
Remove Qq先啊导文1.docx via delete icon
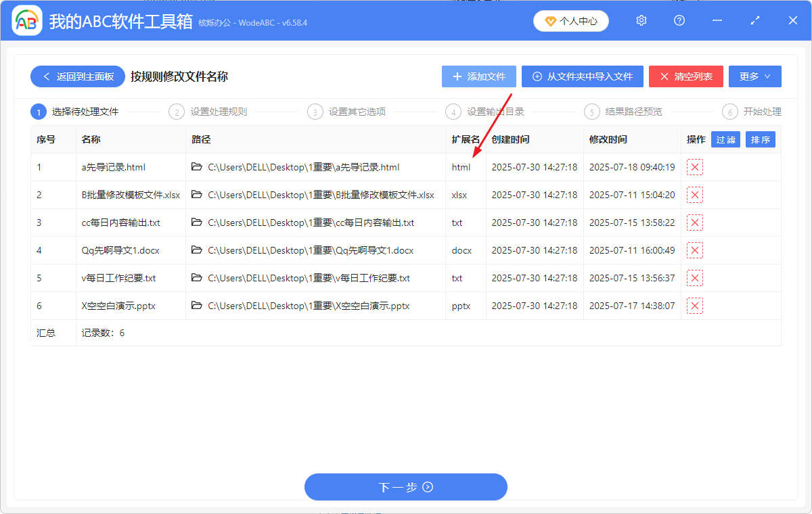tap(695, 250)
